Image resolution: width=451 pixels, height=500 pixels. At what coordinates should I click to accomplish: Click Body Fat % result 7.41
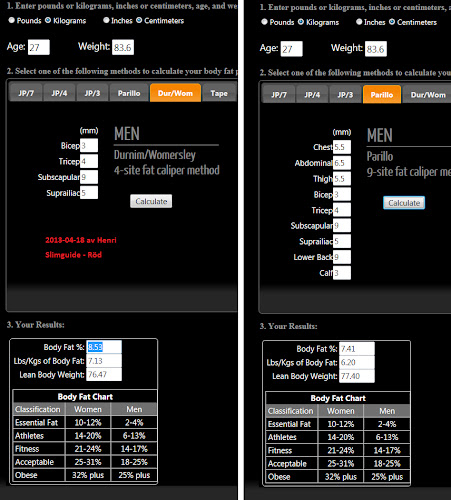pos(357,349)
